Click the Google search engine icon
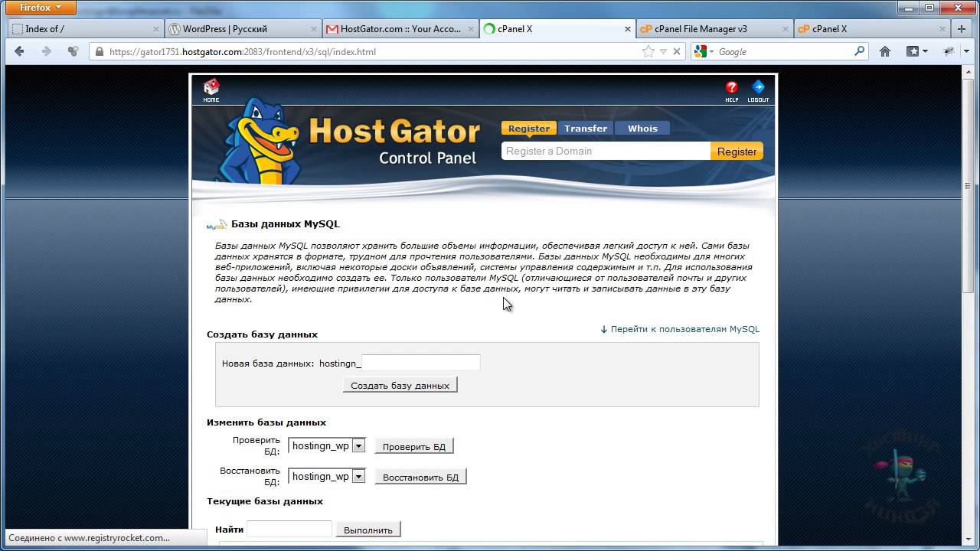Screen dimensions: 980x551 tap(700, 52)
